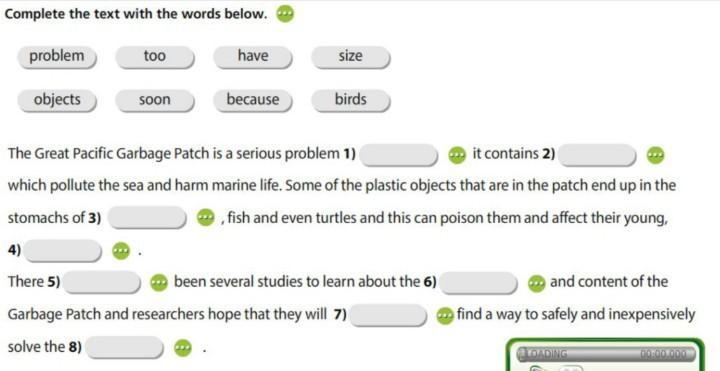Viewport: 720px width, 371px height.
Task: Click green hint icon after blank 6
Action: tap(536, 283)
